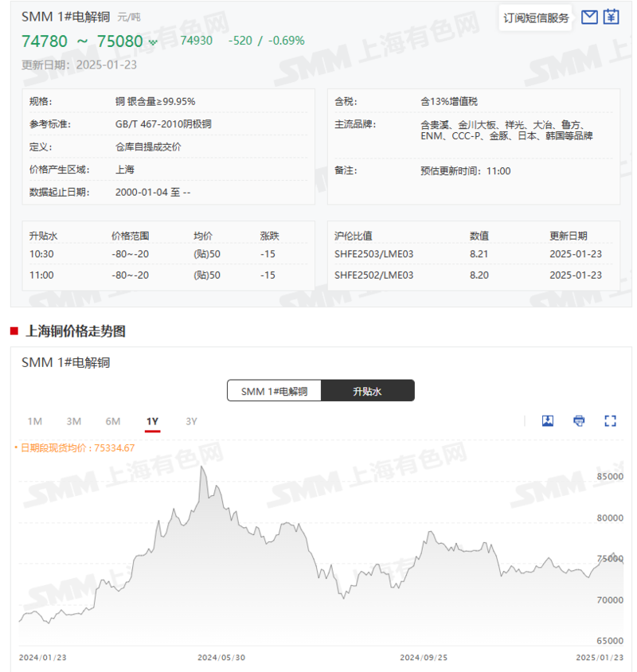Download the chart as an image
The image size is (637, 672).
click(x=548, y=420)
